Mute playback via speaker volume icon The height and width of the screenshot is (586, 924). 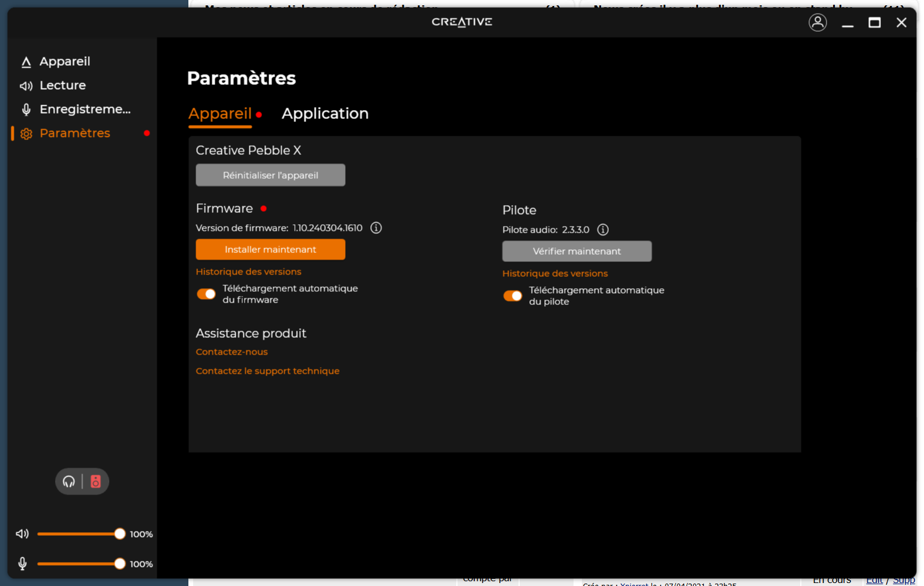[22, 533]
